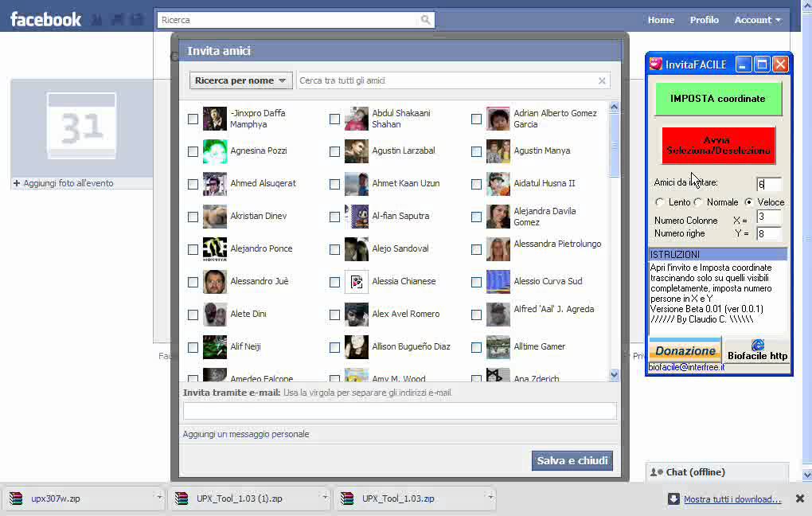The width and height of the screenshot is (812, 516).
Task: Click the friend list scroll up arrow
Action: [615, 107]
